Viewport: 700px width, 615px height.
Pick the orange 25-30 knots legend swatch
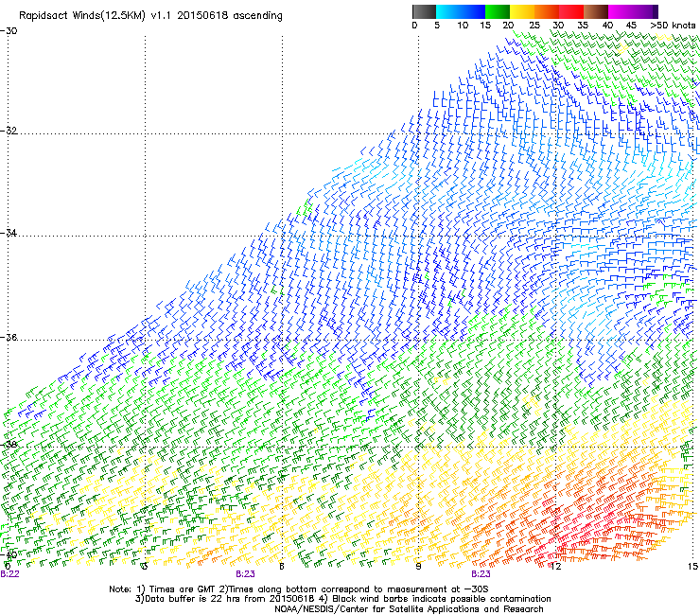point(547,11)
